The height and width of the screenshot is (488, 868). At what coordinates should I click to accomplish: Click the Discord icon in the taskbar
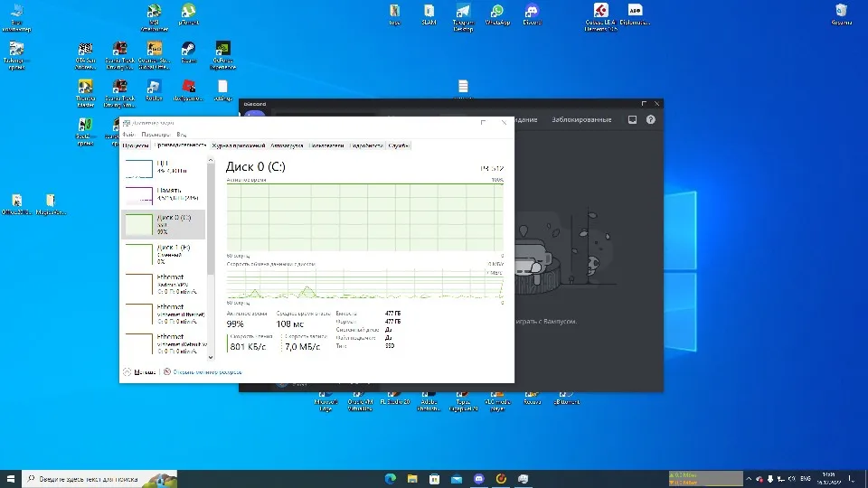click(479, 478)
